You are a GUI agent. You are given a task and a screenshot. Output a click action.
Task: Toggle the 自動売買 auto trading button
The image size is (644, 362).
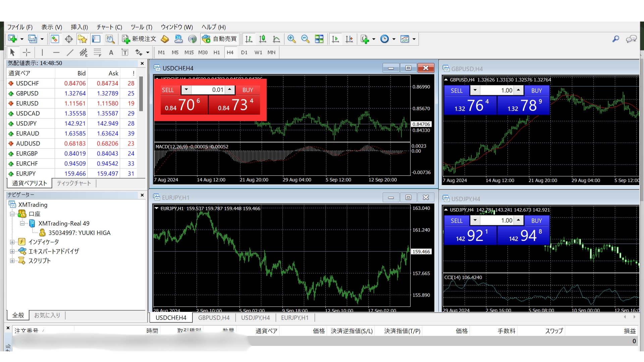tap(219, 39)
